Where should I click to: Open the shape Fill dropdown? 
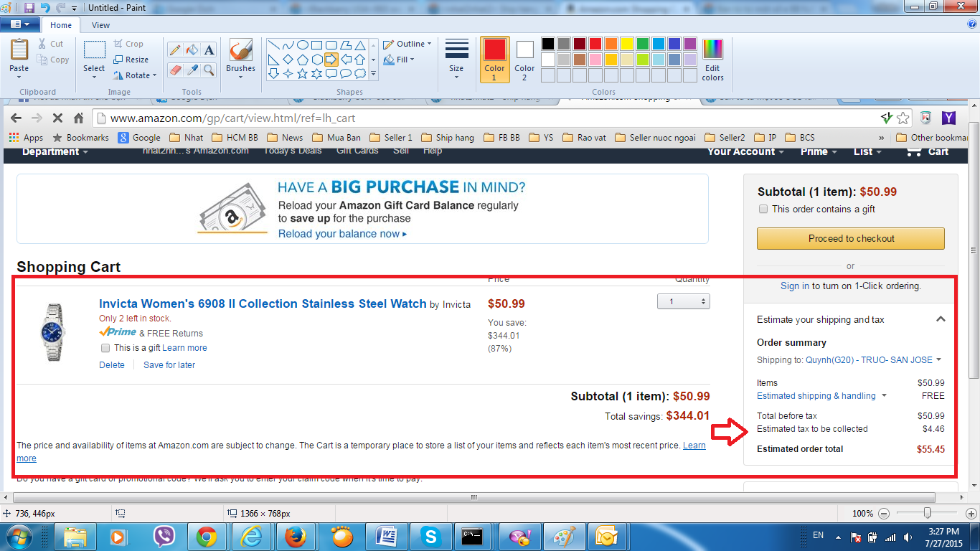(399, 60)
